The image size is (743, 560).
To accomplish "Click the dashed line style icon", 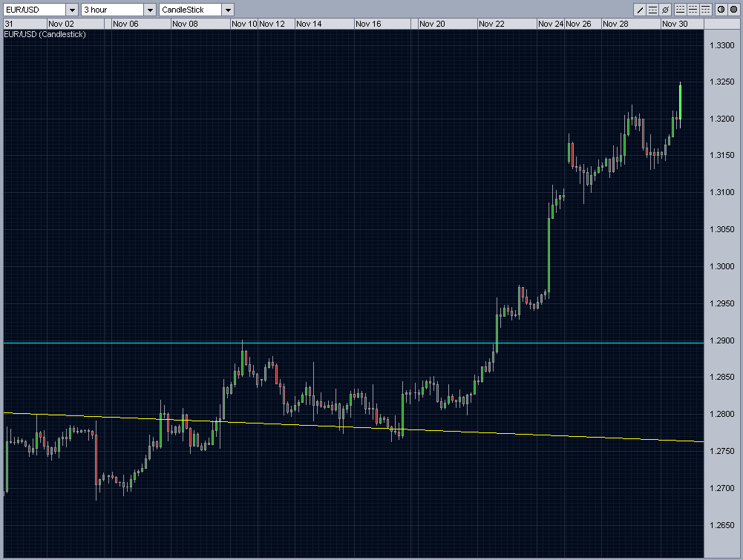I will (652, 10).
